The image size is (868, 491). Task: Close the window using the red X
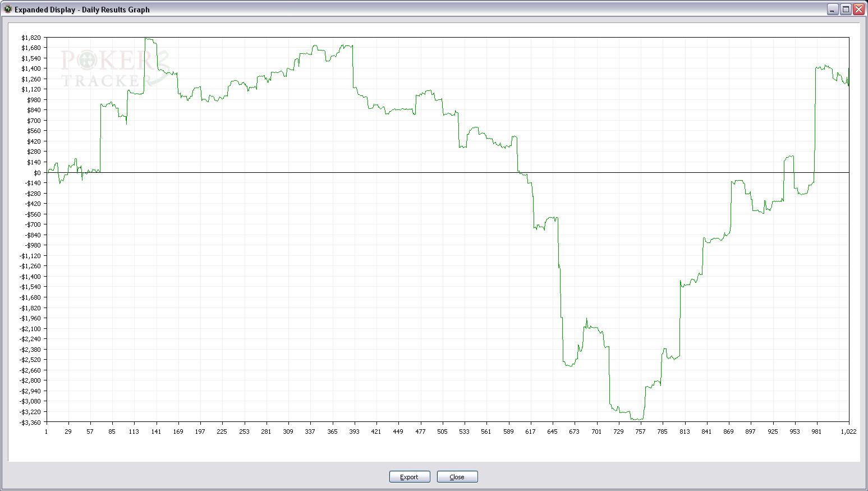click(x=858, y=9)
